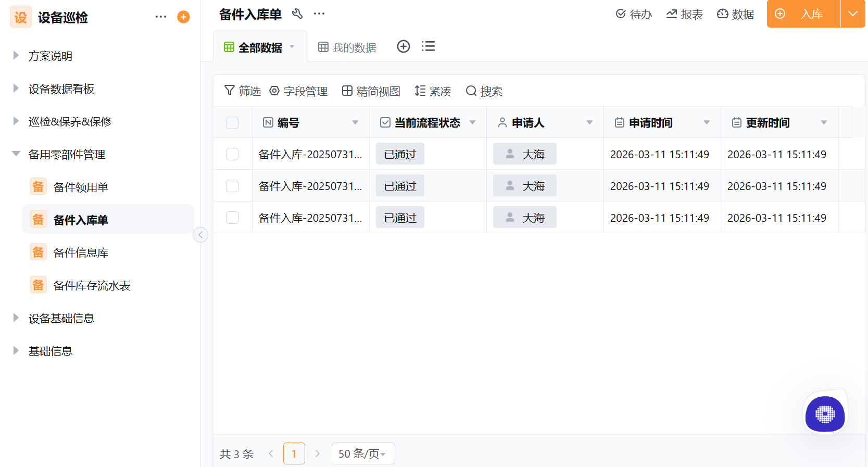Open 字段管理 field management
Viewport: 868px width, 467px height.
pyautogui.click(x=298, y=91)
